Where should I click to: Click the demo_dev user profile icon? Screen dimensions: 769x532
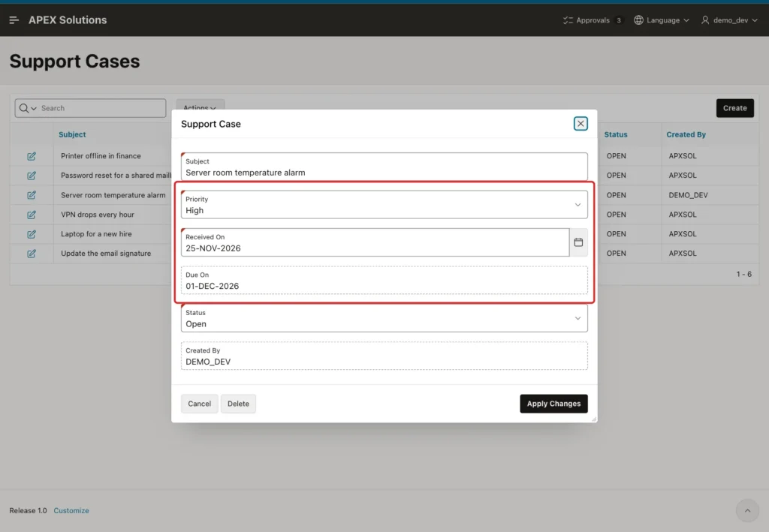click(x=704, y=20)
